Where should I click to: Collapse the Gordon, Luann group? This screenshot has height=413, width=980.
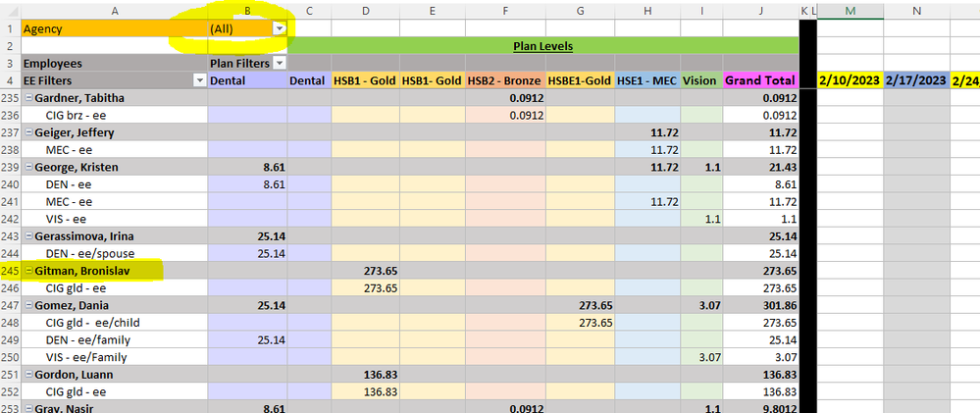coord(28,375)
